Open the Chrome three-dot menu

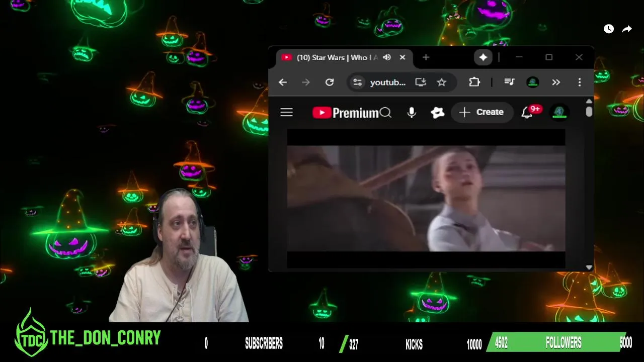pos(580,82)
